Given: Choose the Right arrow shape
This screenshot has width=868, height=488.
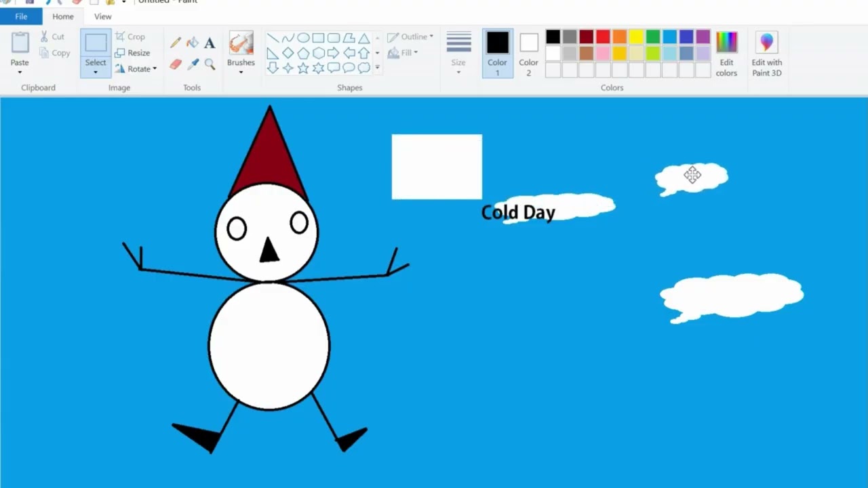Looking at the screenshot, I should pos(334,53).
